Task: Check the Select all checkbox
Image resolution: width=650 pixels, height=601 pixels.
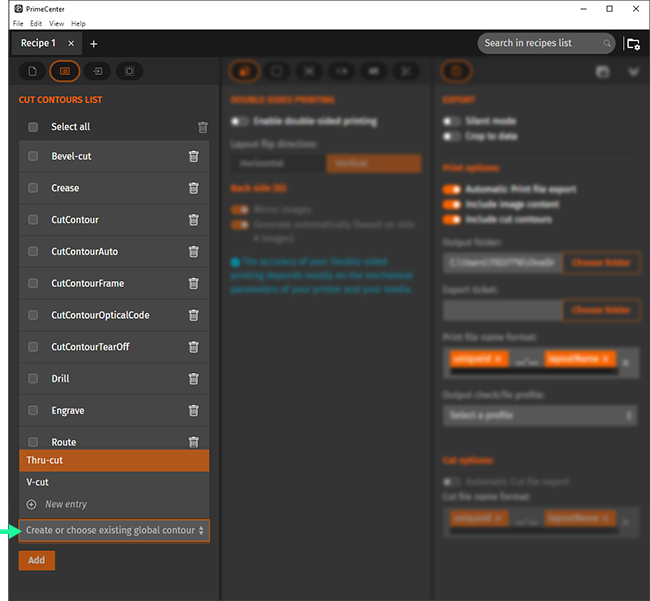Action: pos(33,127)
